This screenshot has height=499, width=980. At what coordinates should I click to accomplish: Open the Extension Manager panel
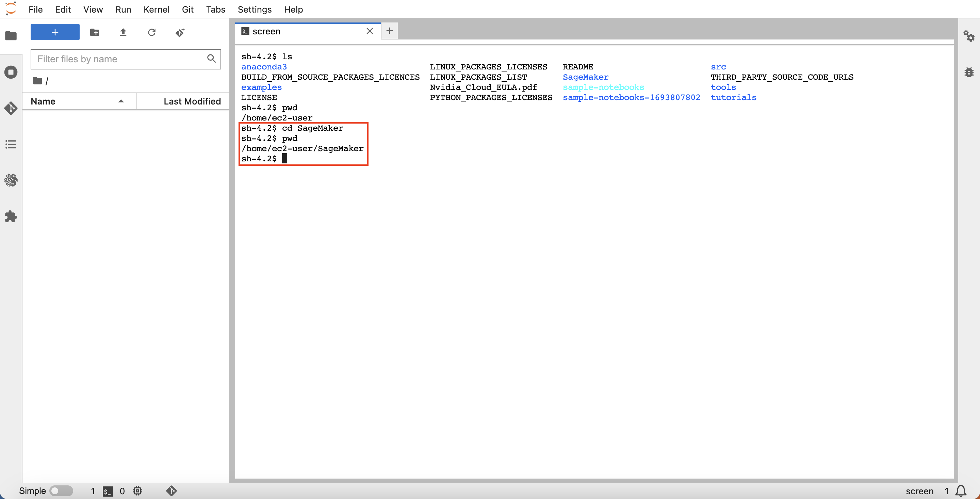pyautogui.click(x=11, y=216)
